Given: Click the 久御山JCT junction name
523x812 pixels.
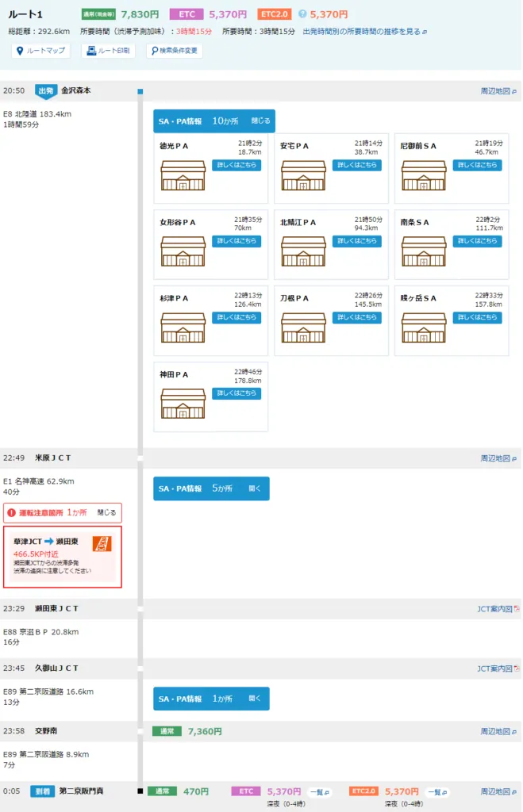Looking at the screenshot, I should [56, 668].
